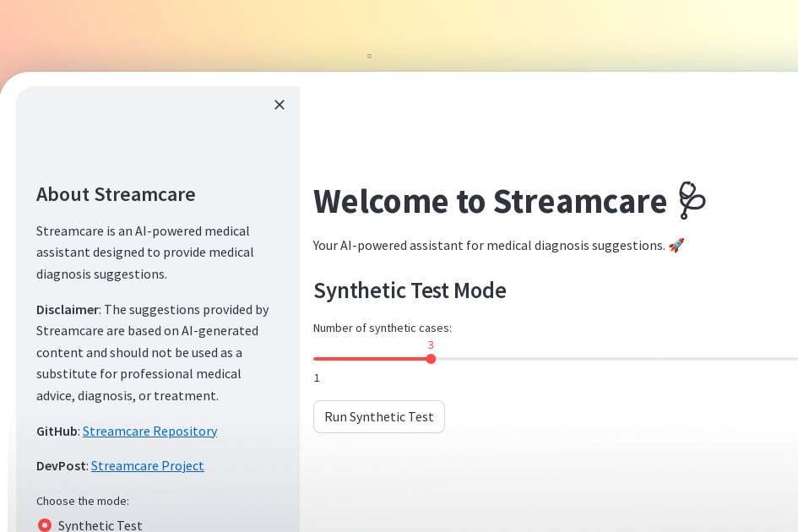Screen dimensions: 798x532
Task: Click the stethoscope icon beside the title
Action: coord(692,201)
